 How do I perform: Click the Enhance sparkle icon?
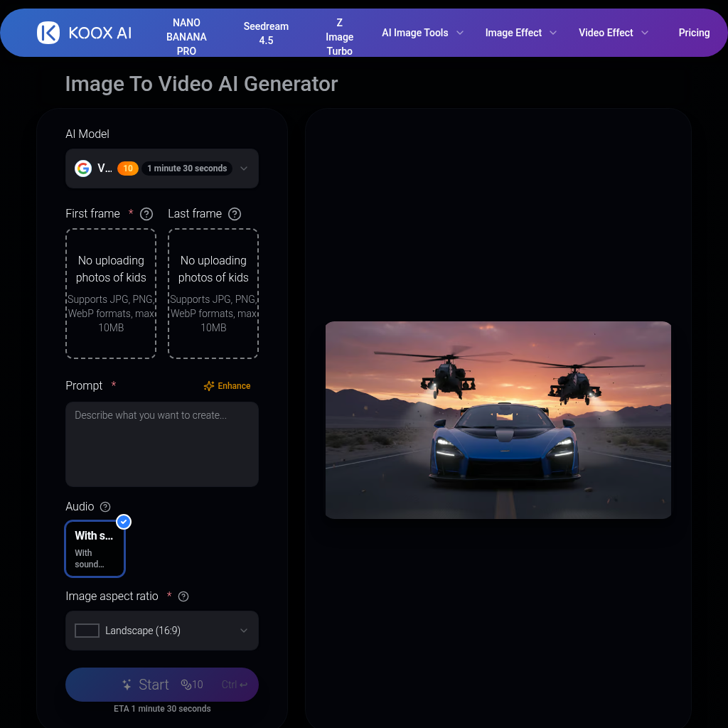[x=209, y=386]
